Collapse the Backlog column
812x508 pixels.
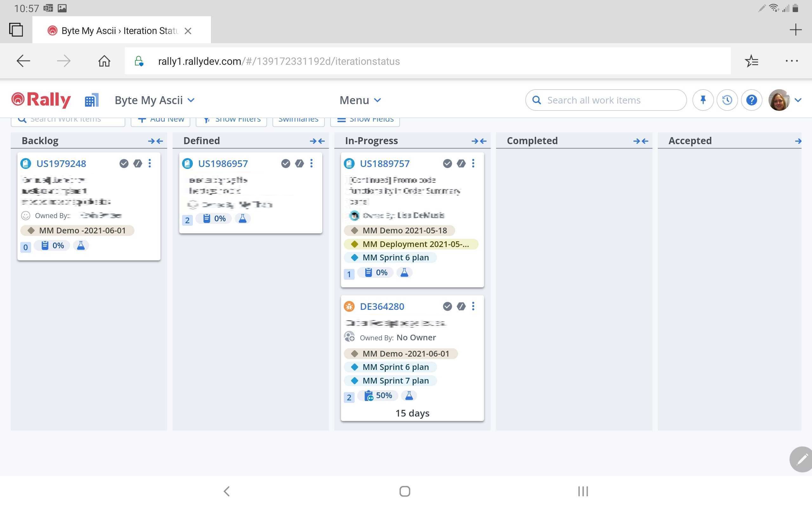(x=156, y=141)
